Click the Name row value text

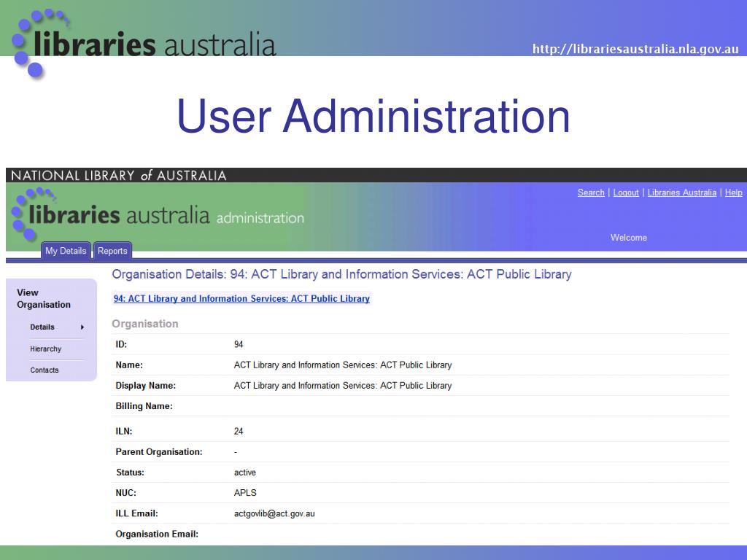343,365
